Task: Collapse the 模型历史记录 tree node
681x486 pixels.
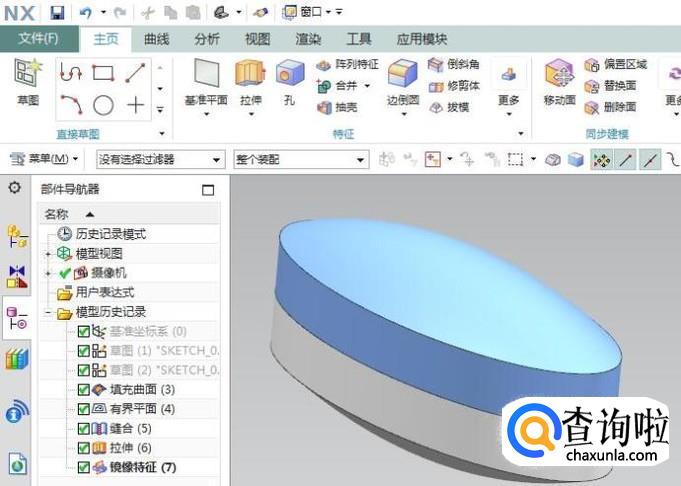Action: (48, 312)
